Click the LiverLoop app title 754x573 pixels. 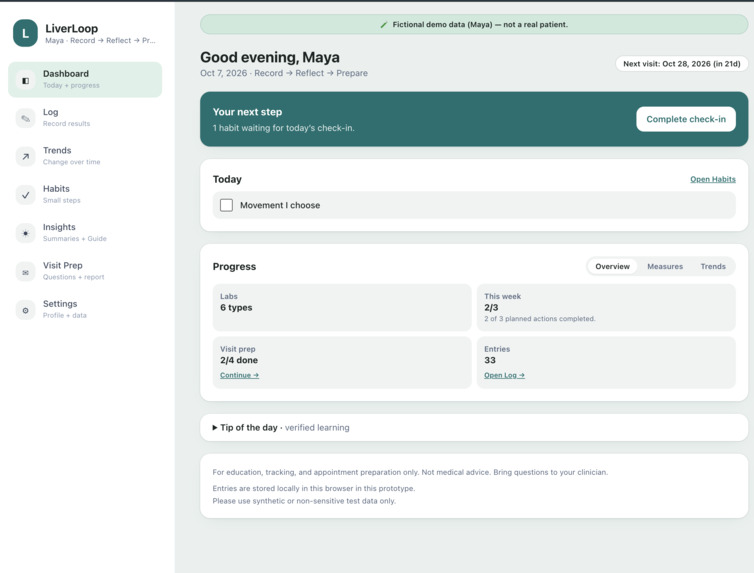coord(72,29)
